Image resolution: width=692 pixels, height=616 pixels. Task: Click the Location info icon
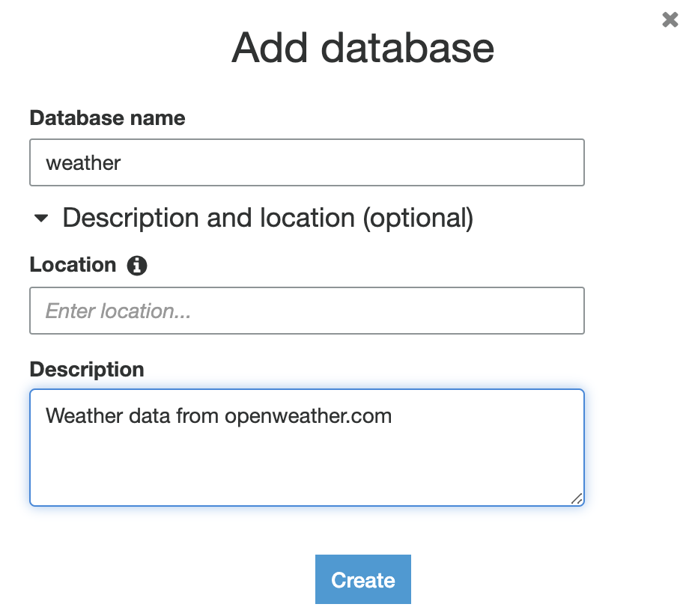click(x=137, y=265)
